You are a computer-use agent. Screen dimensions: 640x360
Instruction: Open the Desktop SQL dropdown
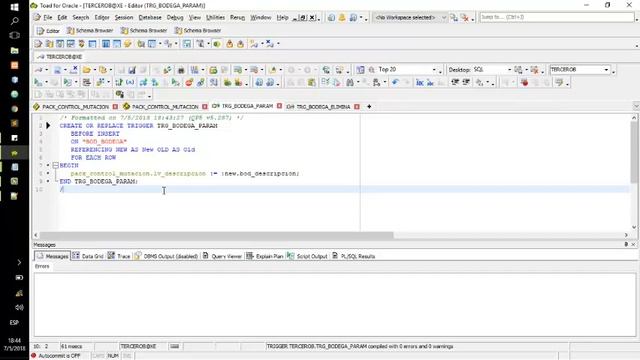[509, 70]
